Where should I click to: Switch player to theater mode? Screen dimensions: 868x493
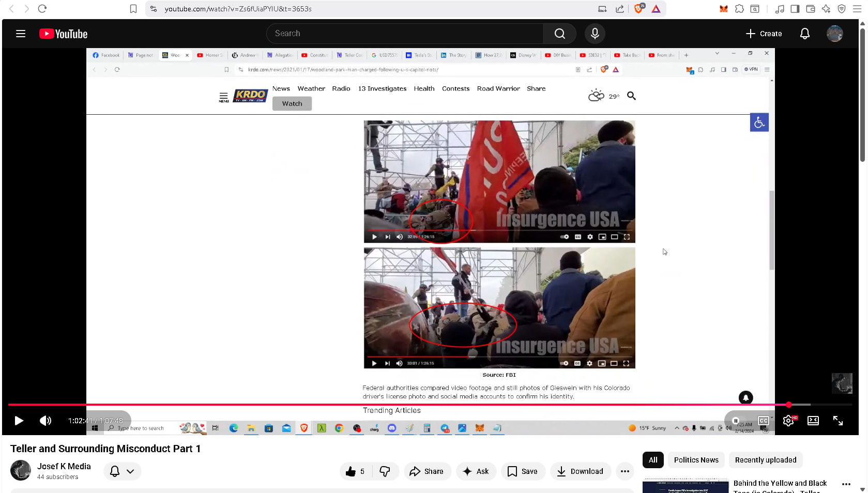pos(813,421)
